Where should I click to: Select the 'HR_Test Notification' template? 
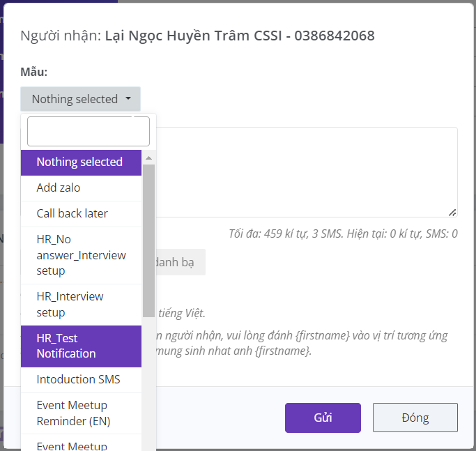coord(81,346)
